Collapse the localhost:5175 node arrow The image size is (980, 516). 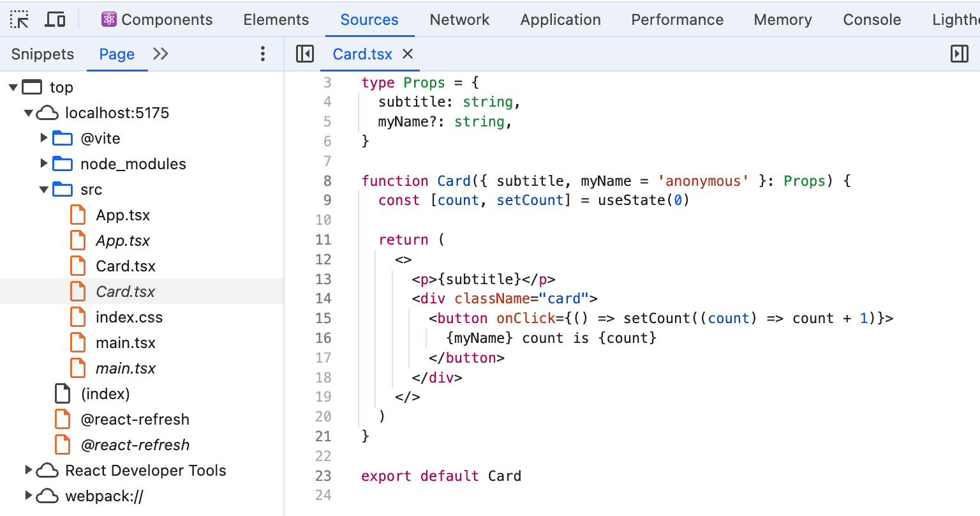pyautogui.click(x=29, y=113)
